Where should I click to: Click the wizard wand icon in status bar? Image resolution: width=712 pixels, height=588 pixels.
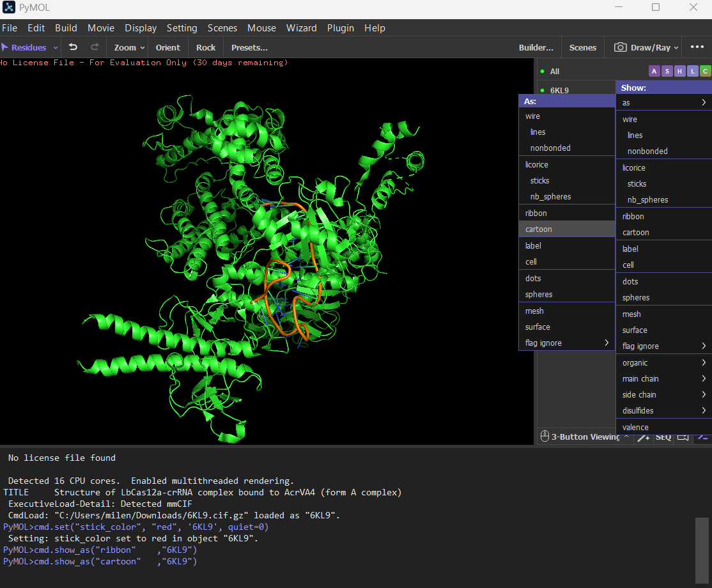click(x=644, y=437)
